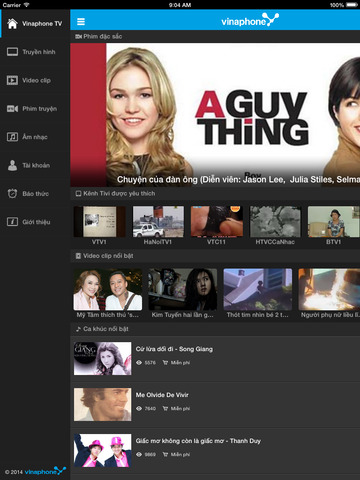
Task: Click eye icon for Giấc mơ Thanh Duy song
Action: pyautogui.click(x=139, y=454)
